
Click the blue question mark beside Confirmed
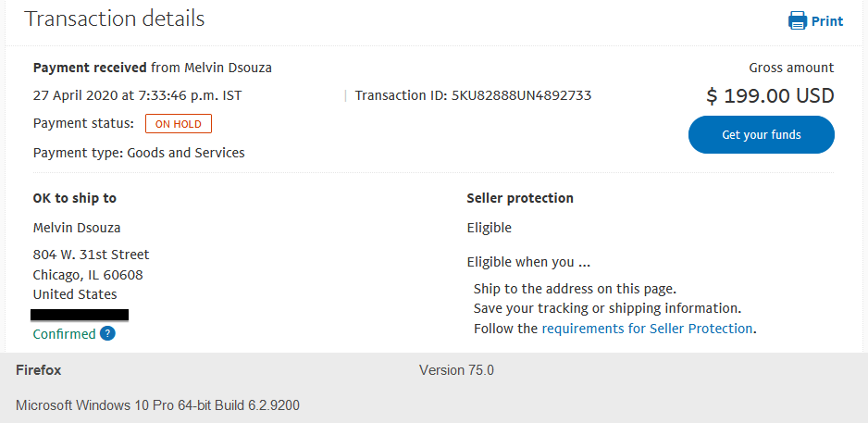pyautogui.click(x=107, y=333)
